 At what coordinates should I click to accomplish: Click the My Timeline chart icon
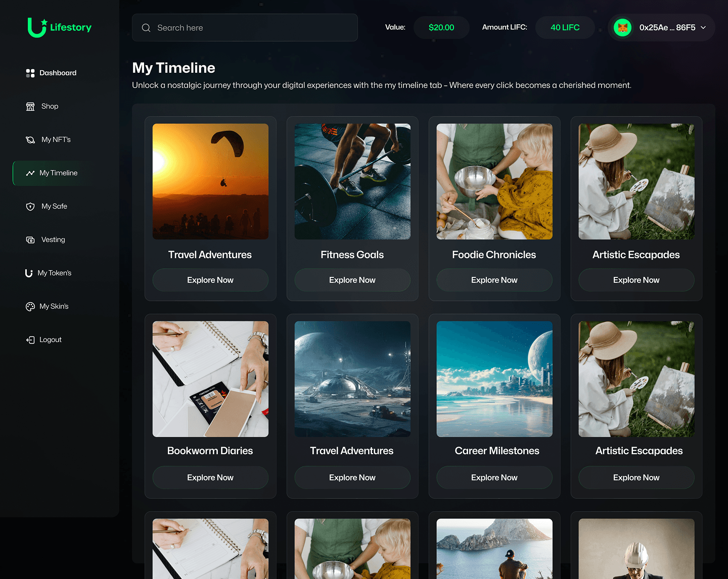30,173
